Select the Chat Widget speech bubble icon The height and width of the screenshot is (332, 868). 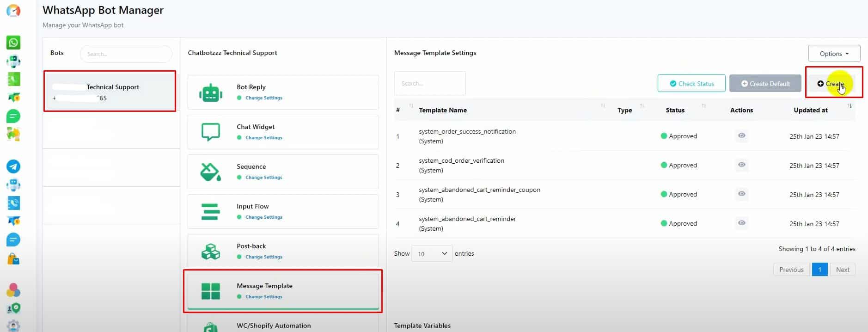pyautogui.click(x=211, y=132)
